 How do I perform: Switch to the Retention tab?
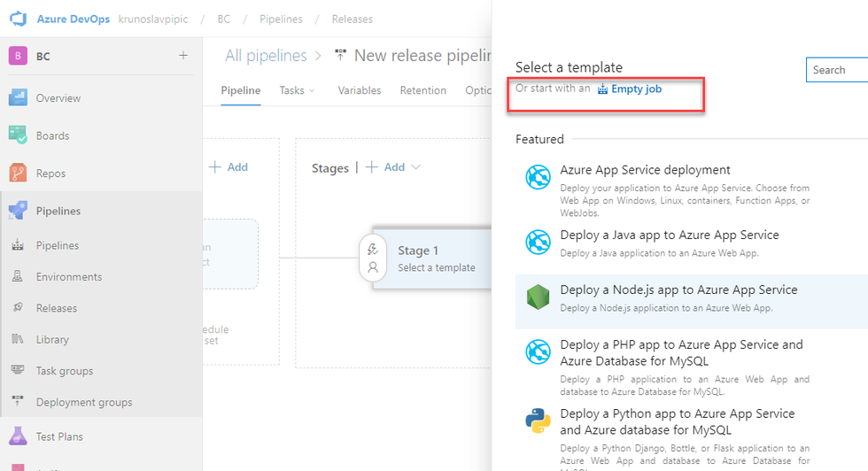click(423, 90)
